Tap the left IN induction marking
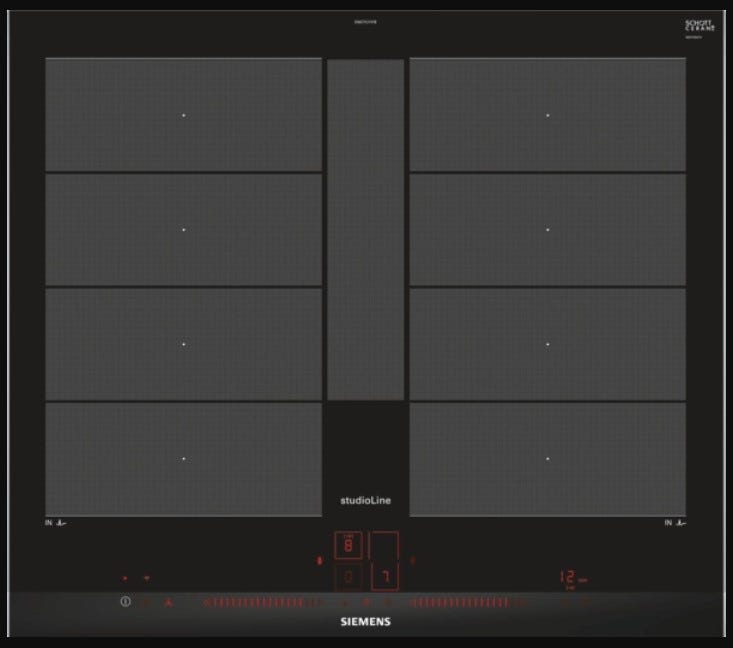Viewport: 733px width, 648px height. coord(56,523)
